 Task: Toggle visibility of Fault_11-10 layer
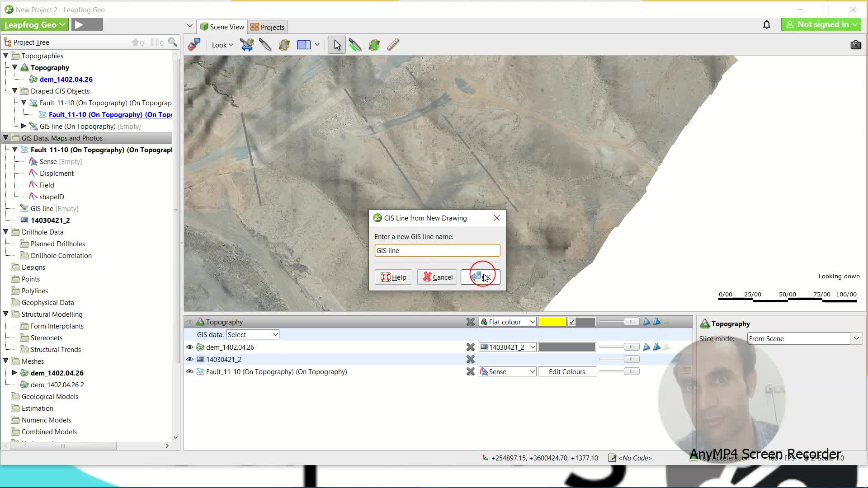pyautogui.click(x=190, y=371)
